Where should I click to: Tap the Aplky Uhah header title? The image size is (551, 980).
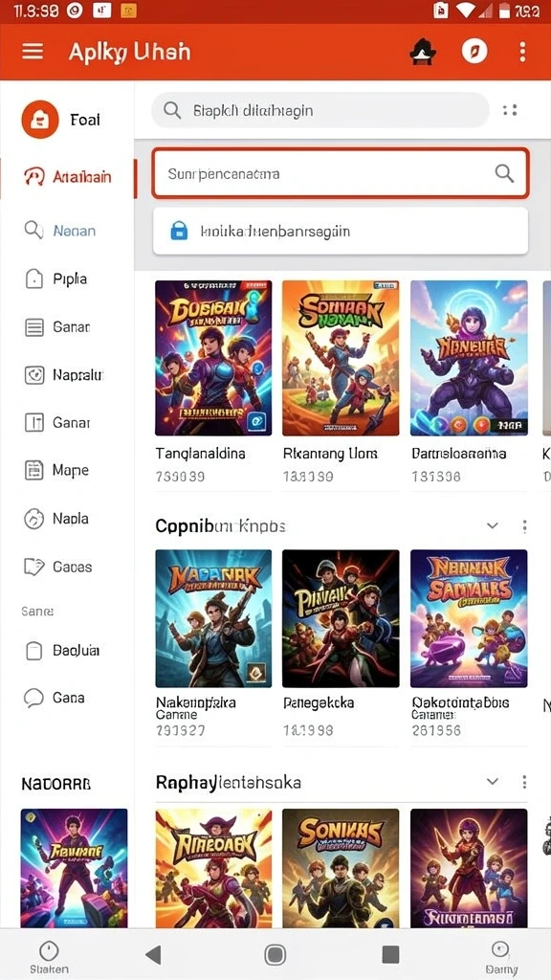(x=129, y=52)
